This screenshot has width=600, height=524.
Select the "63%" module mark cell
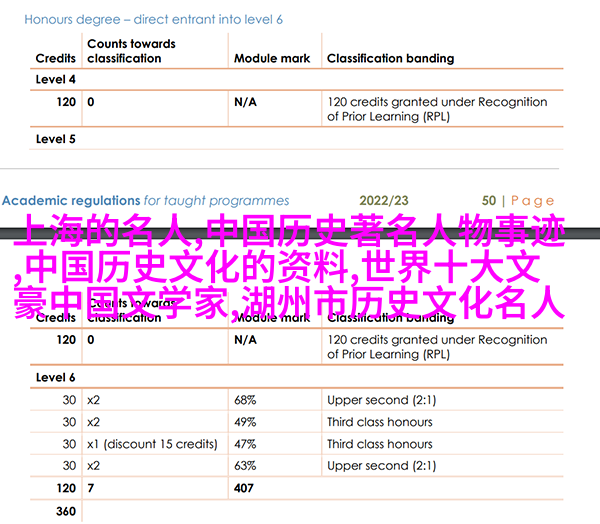click(245, 466)
